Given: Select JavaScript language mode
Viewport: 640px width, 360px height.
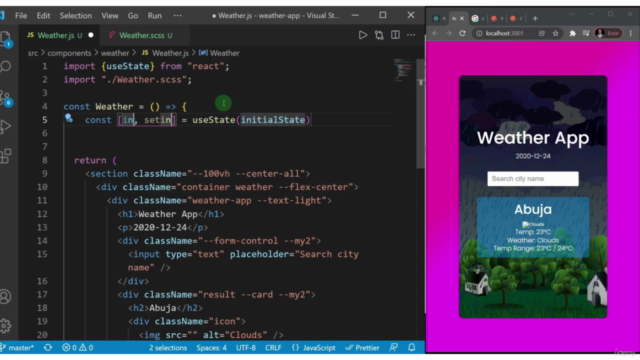Looking at the screenshot, I should click(313, 348).
